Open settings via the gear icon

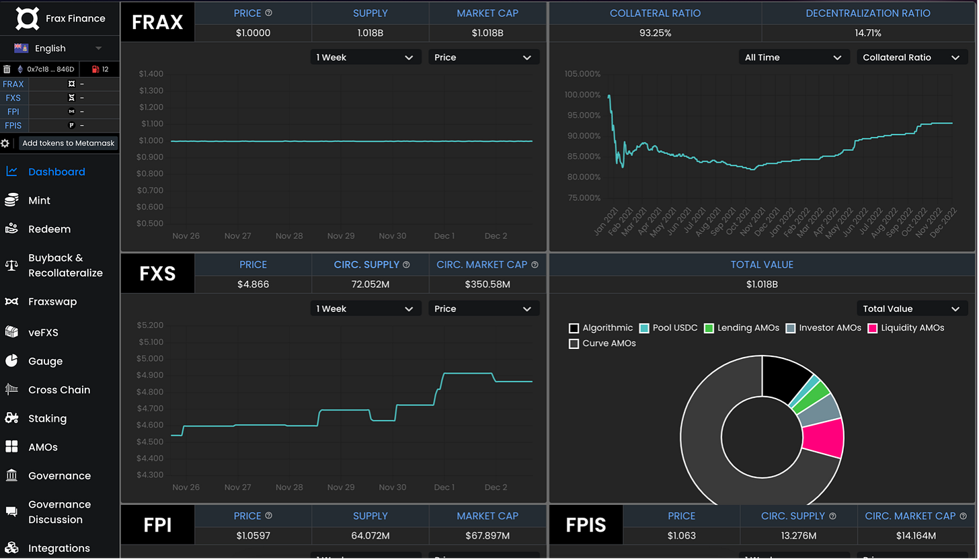pos(5,143)
